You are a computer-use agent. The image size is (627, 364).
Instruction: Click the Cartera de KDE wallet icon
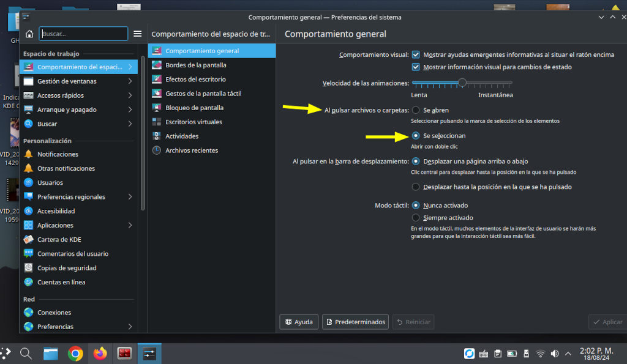click(28, 239)
